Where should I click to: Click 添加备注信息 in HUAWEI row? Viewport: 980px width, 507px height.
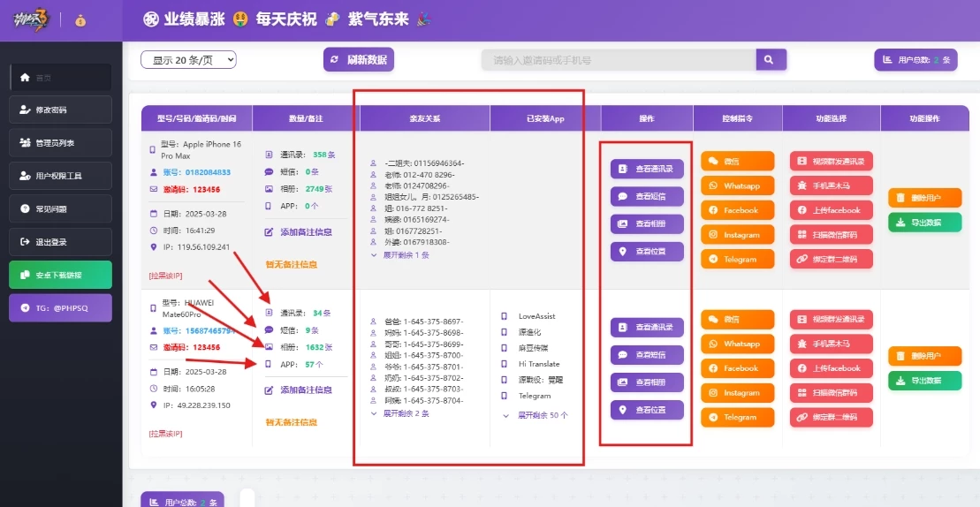pyautogui.click(x=306, y=390)
